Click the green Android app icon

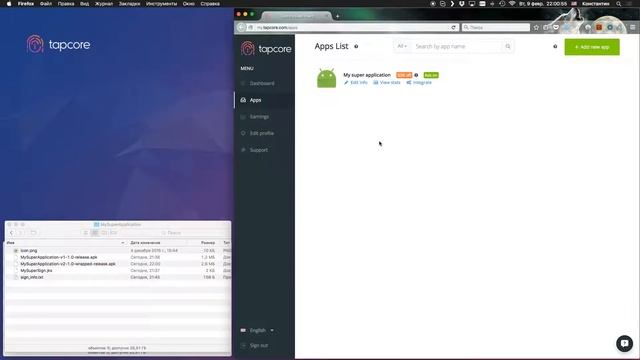(327, 78)
